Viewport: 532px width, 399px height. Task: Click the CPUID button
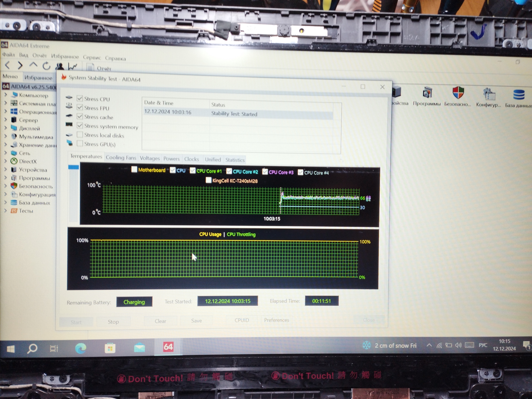(242, 320)
